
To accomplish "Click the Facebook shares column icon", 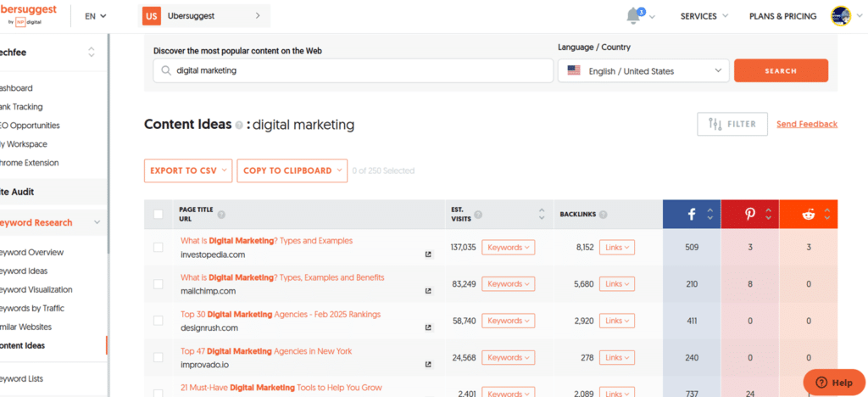I will pyautogui.click(x=692, y=215).
